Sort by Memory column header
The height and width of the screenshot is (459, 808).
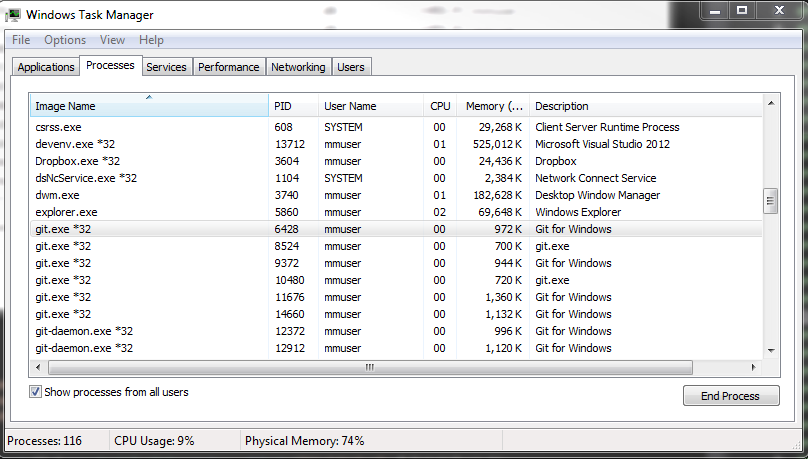(x=493, y=106)
